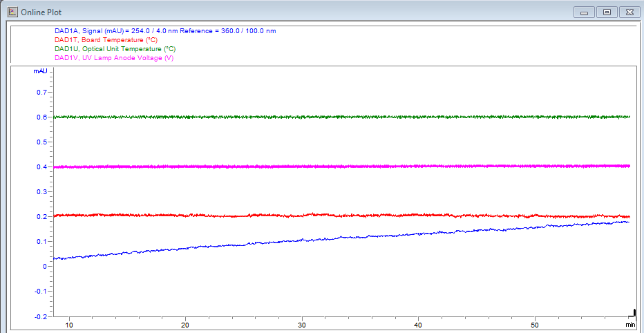Click the -0.2 y-axis tick label
Viewport: 644px width, 333px height.
tap(39, 316)
